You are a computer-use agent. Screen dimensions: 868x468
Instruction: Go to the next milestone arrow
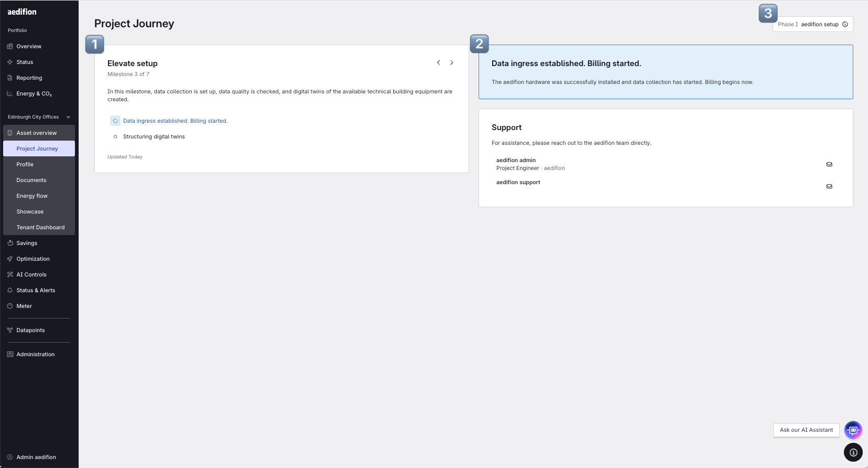(452, 62)
